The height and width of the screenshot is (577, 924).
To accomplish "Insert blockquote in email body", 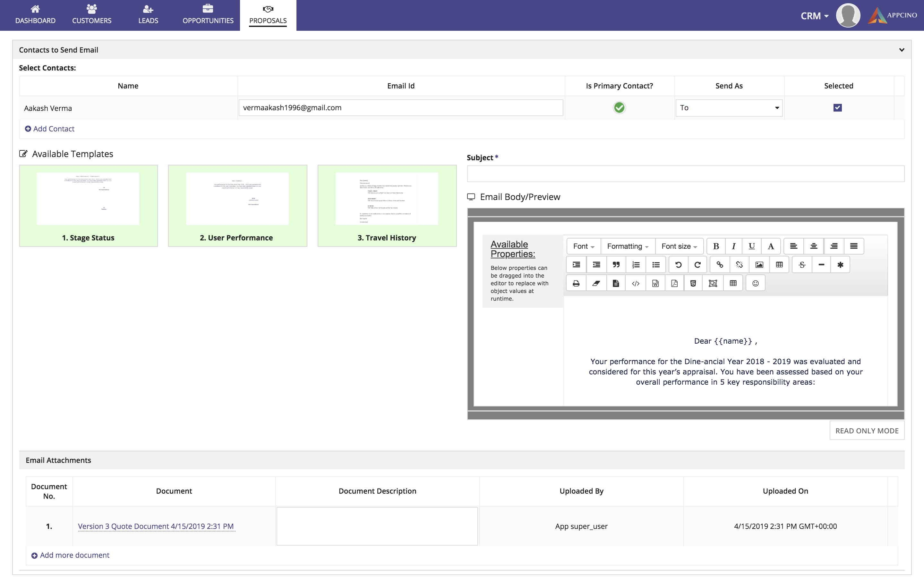I will [x=616, y=264].
